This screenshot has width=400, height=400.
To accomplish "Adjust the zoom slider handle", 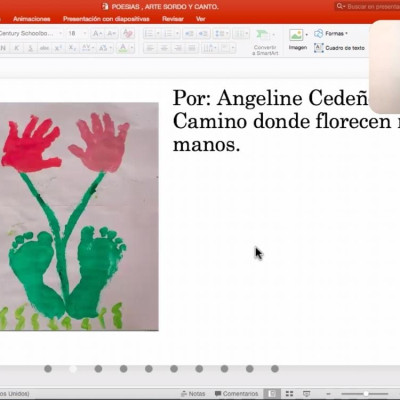I will click(366, 394).
